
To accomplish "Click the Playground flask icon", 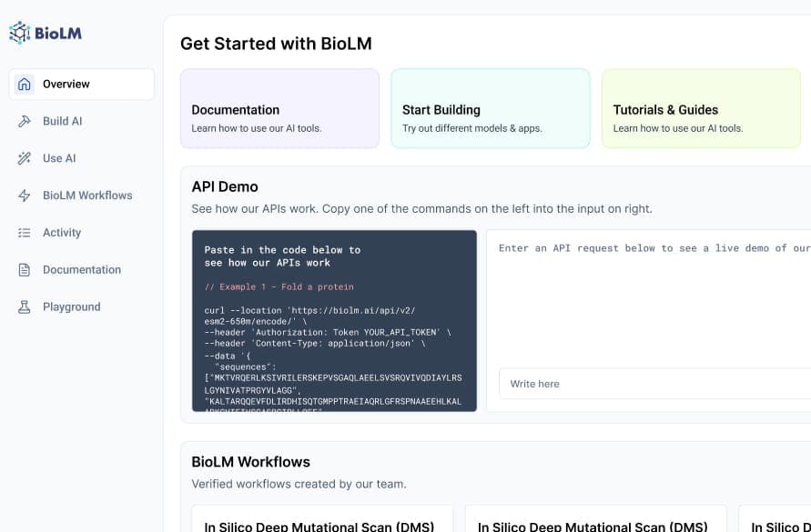I will coord(25,307).
